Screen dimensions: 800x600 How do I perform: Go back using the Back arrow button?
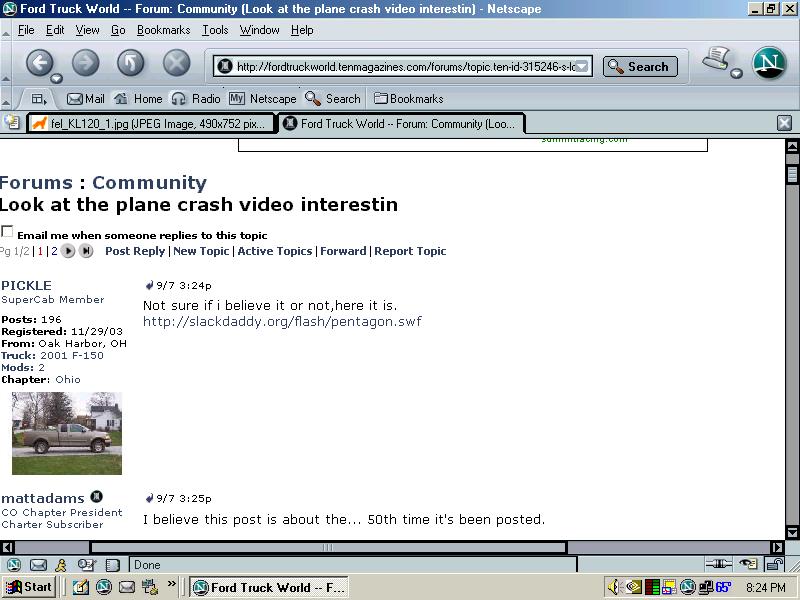click(39, 63)
